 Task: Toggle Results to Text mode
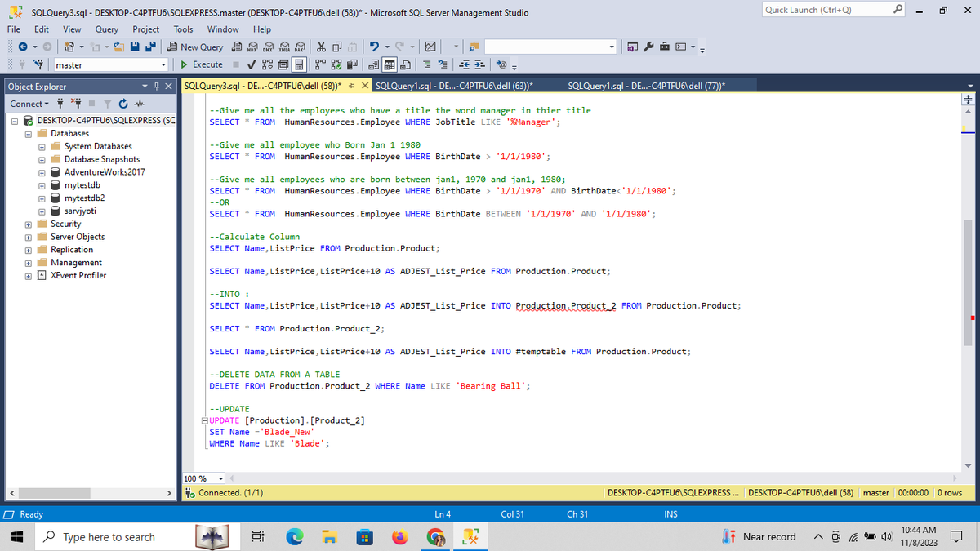coord(373,64)
